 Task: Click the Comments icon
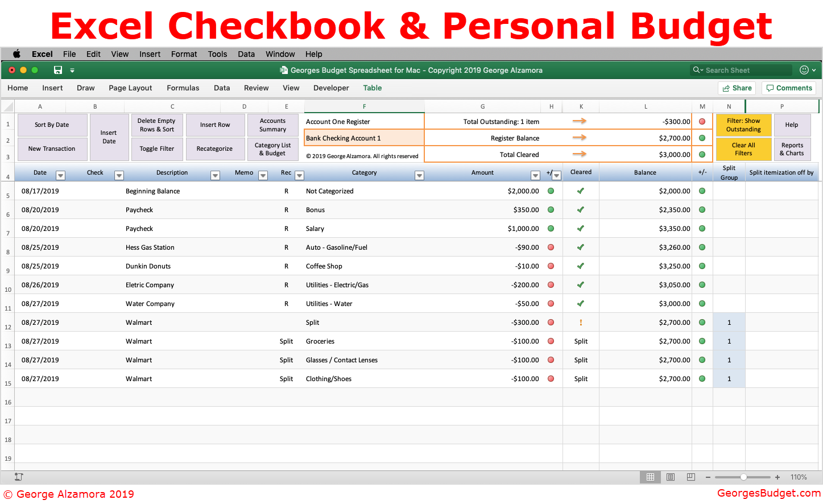788,88
